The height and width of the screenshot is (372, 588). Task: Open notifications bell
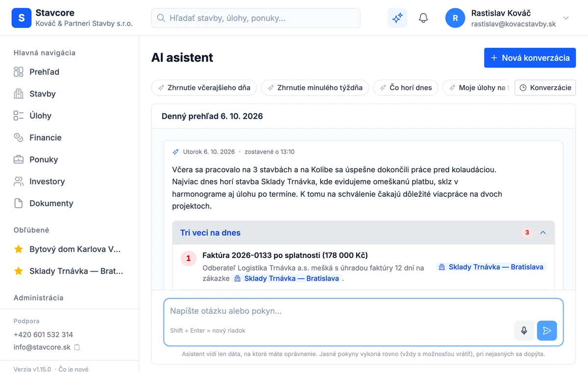pos(423,18)
